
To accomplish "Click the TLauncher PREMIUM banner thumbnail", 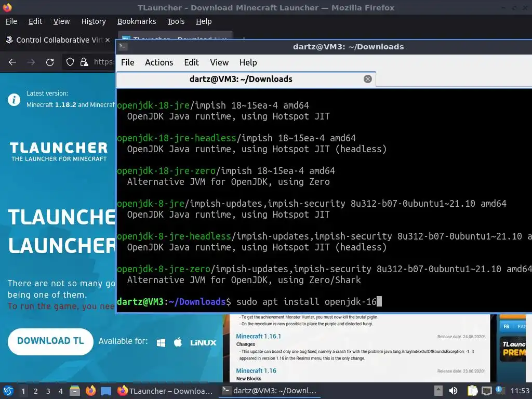I will (513, 349).
